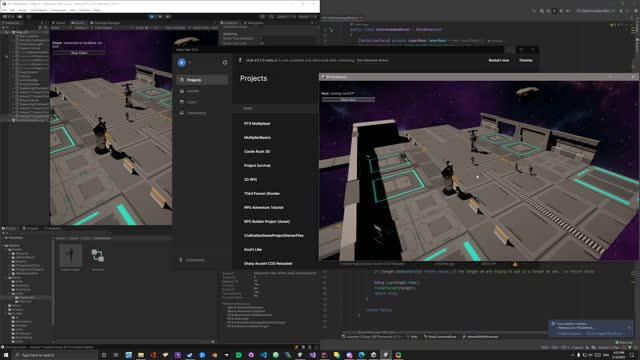Select 2D RPG project

pyautogui.click(x=250, y=180)
